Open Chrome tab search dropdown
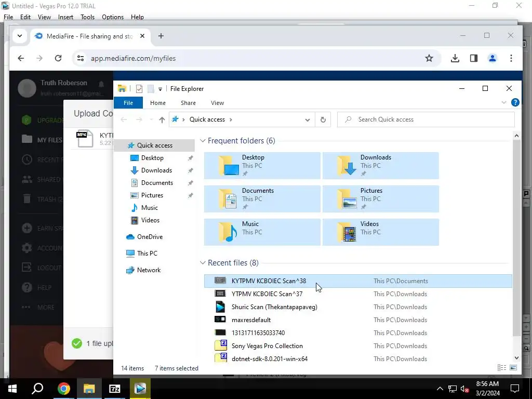 [x=20, y=36]
